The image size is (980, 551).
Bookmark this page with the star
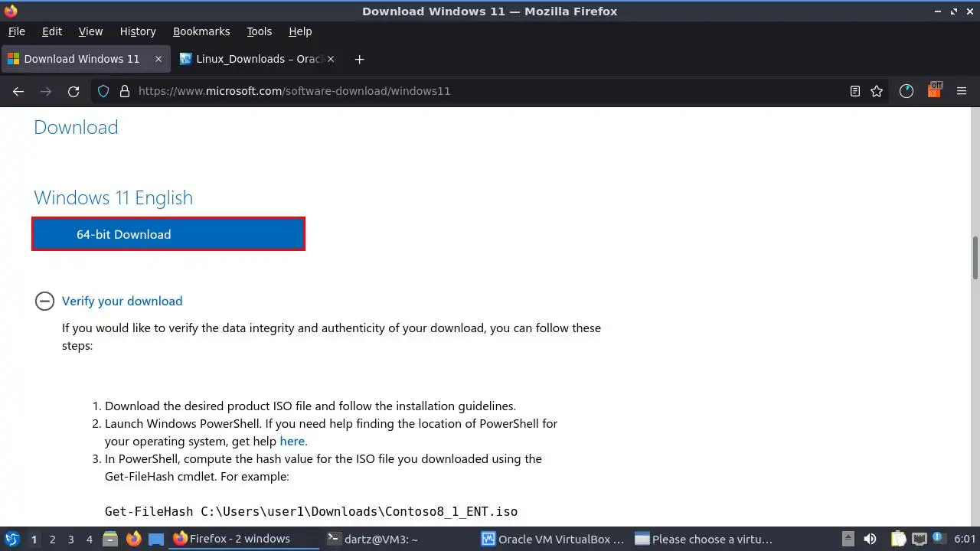pos(877,91)
